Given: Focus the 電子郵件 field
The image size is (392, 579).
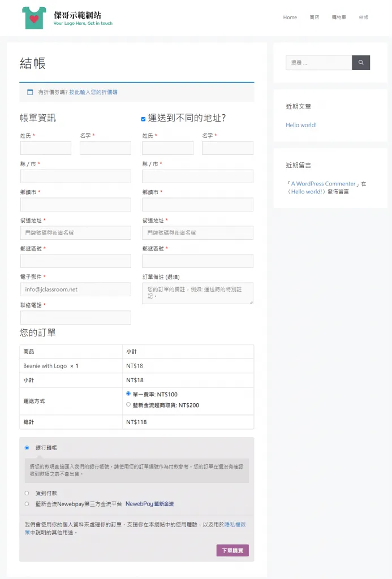Looking at the screenshot, I should click(x=76, y=289).
